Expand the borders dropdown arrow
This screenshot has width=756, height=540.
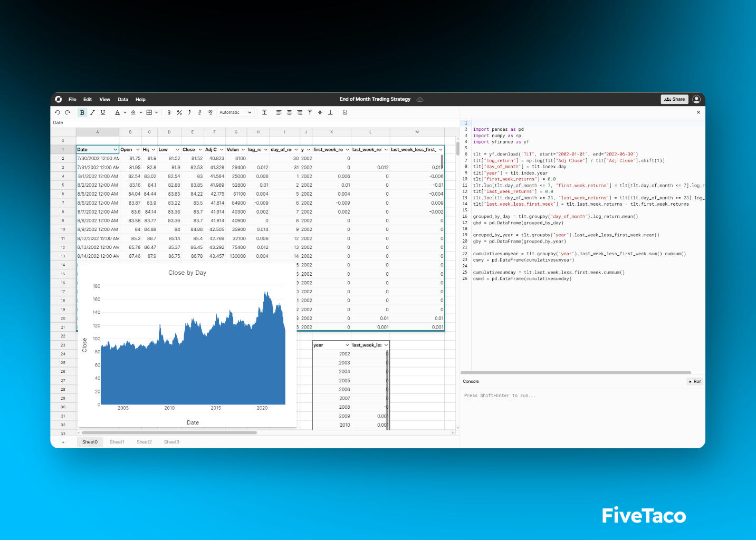coord(157,112)
